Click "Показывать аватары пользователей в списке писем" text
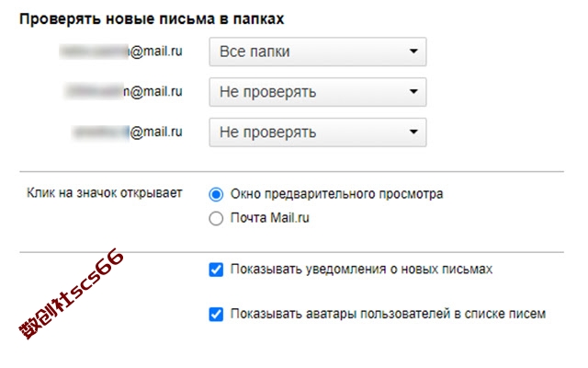Screen dimensions: 588x368 [388, 314]
